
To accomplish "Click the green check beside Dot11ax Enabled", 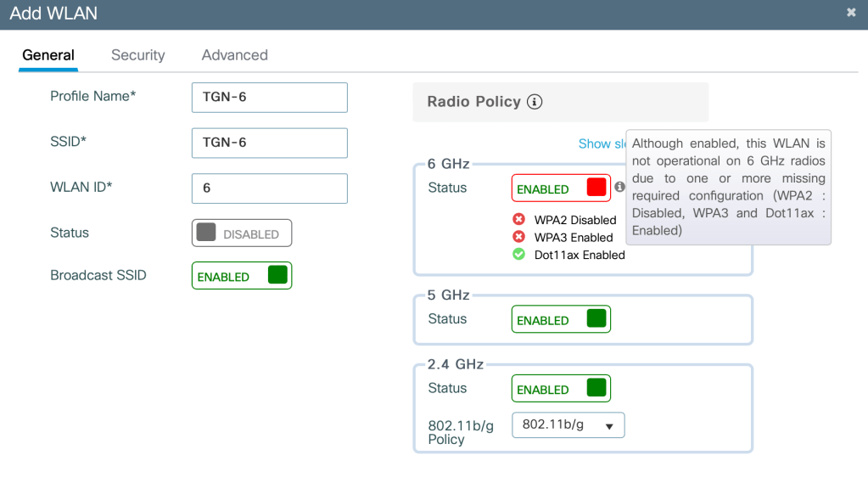I will 519,255.
